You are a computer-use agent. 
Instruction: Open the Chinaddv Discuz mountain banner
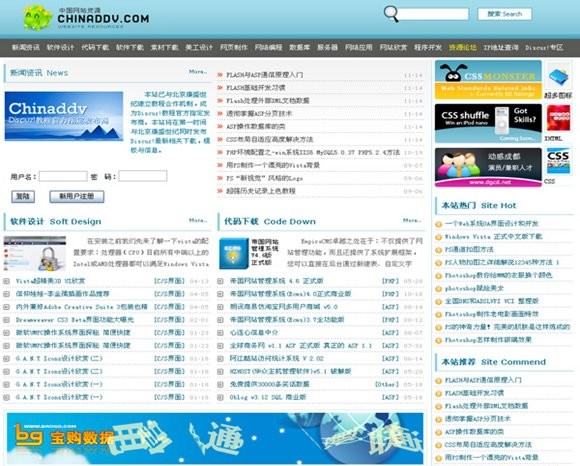64,116
